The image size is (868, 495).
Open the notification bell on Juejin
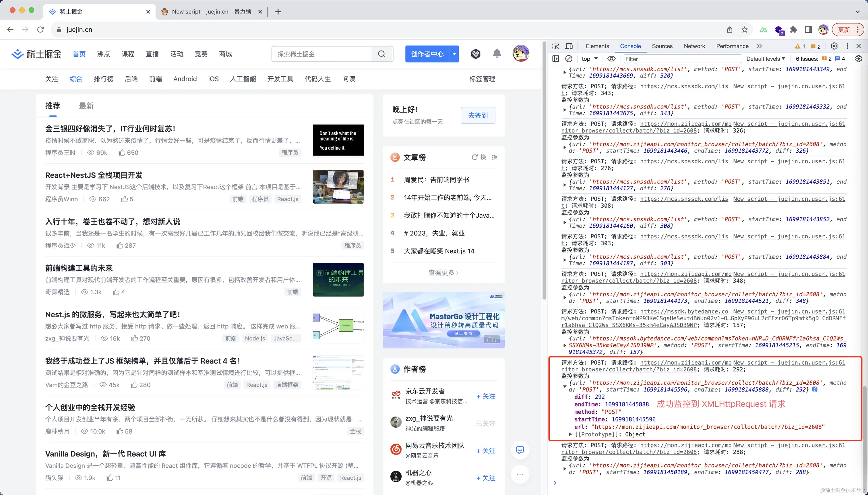pos(497,54)
